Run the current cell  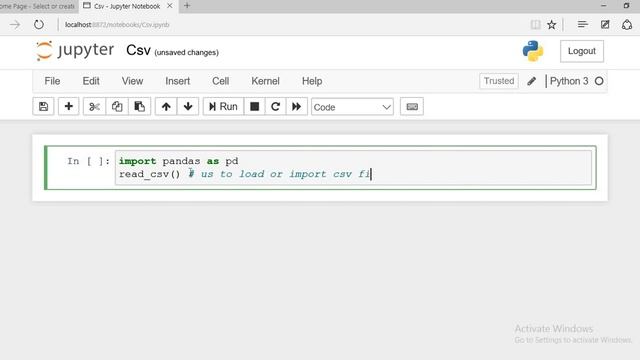223,107
